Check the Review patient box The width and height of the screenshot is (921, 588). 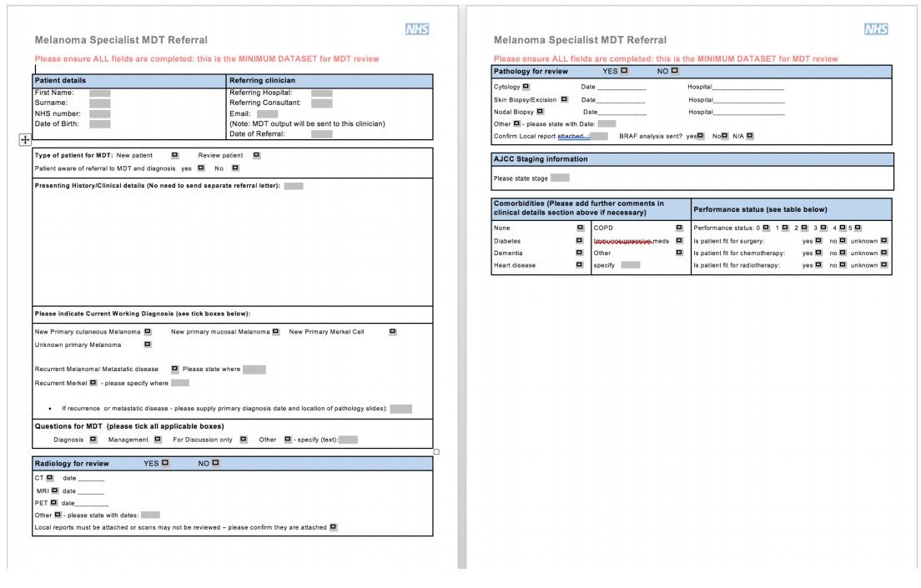pos(254,155)
